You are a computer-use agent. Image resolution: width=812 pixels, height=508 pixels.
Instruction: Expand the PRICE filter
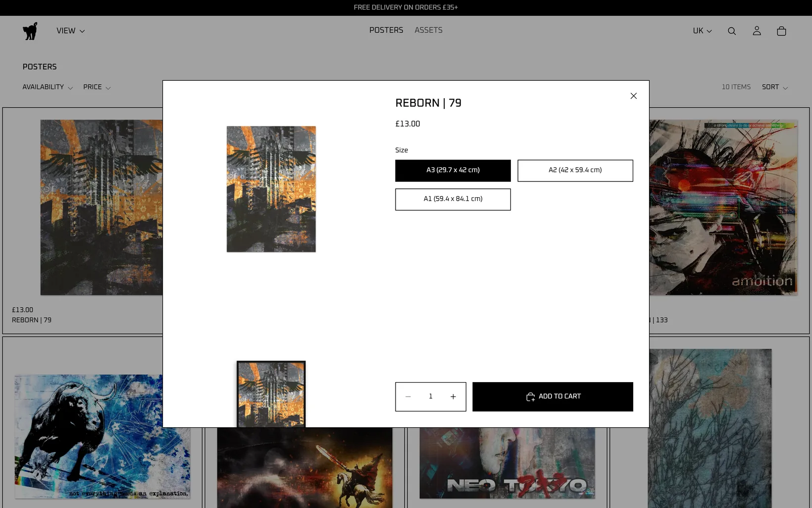[x=97, y=87]
